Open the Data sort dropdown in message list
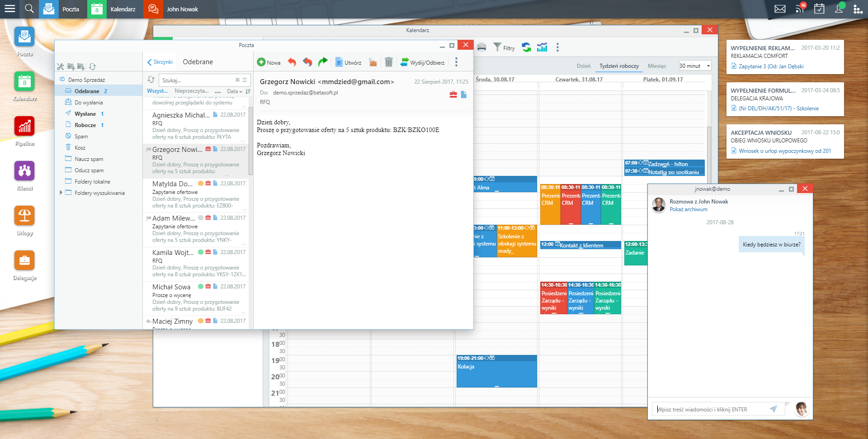The height and width of the screenshot is (439, 868). point(235,91)
